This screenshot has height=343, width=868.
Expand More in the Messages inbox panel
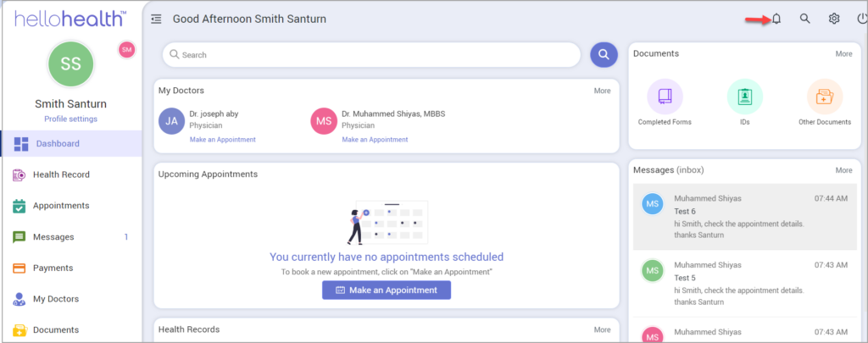click(x=843, y=170)
